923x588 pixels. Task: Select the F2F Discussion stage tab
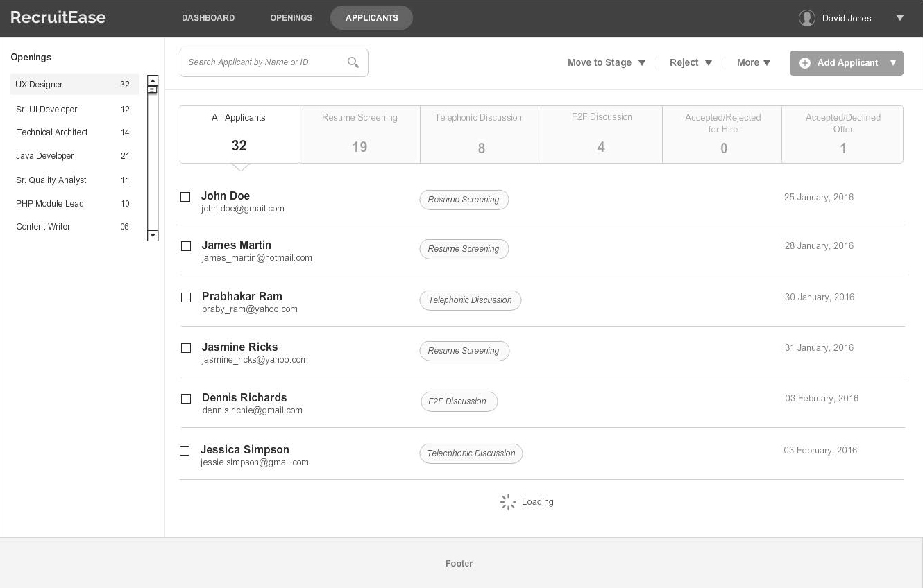pos(601,134)
